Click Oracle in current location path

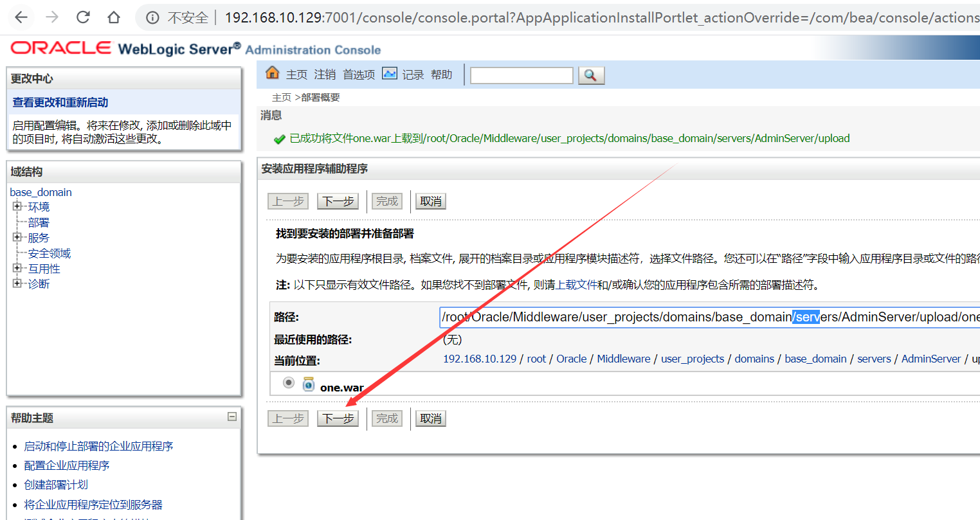point(572,359)
